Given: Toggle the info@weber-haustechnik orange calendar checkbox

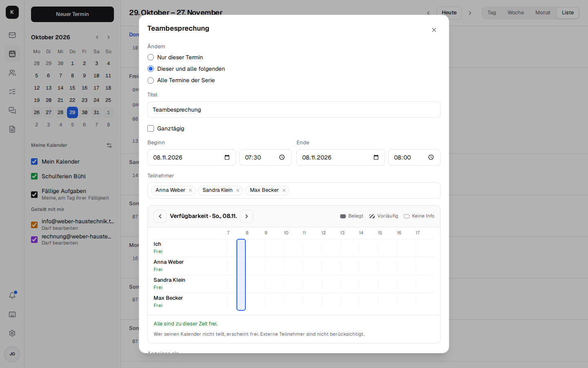Looking at the screenshot, I should pyautogui.click(x=34, y=224).
